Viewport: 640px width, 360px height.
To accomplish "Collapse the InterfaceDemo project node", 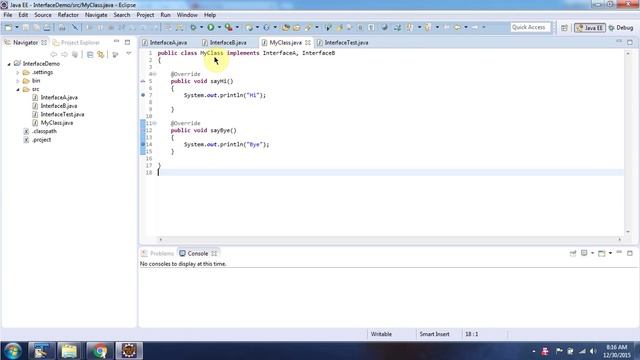I will tap(9, 64).
